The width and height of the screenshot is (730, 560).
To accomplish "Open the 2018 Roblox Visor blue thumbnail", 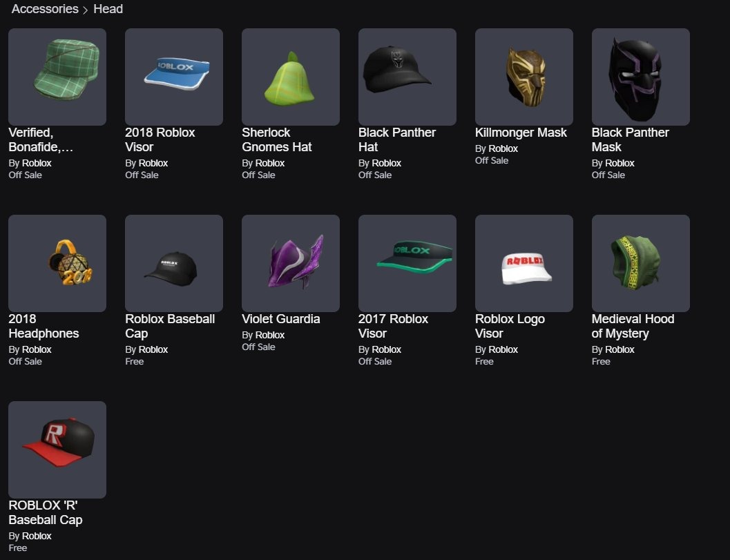I will tap(173, 77).
